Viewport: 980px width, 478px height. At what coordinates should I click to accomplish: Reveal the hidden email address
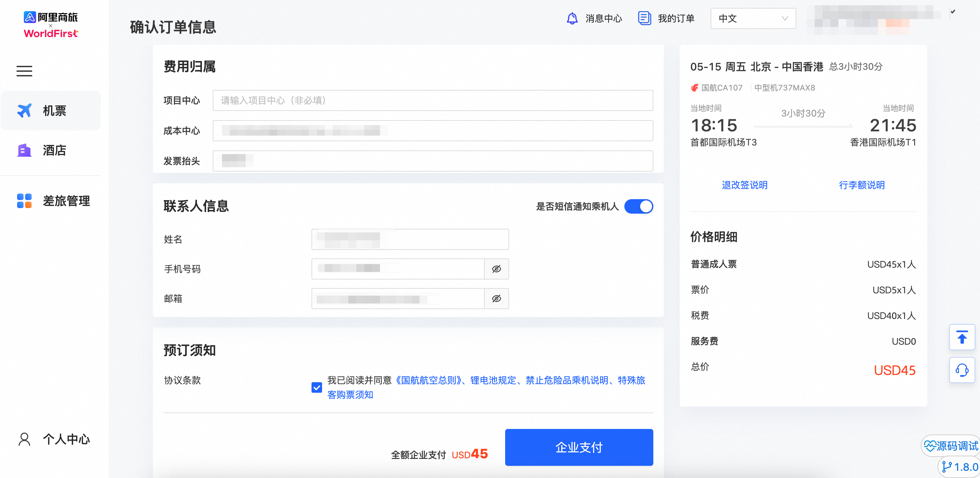[x=496, y=299]
